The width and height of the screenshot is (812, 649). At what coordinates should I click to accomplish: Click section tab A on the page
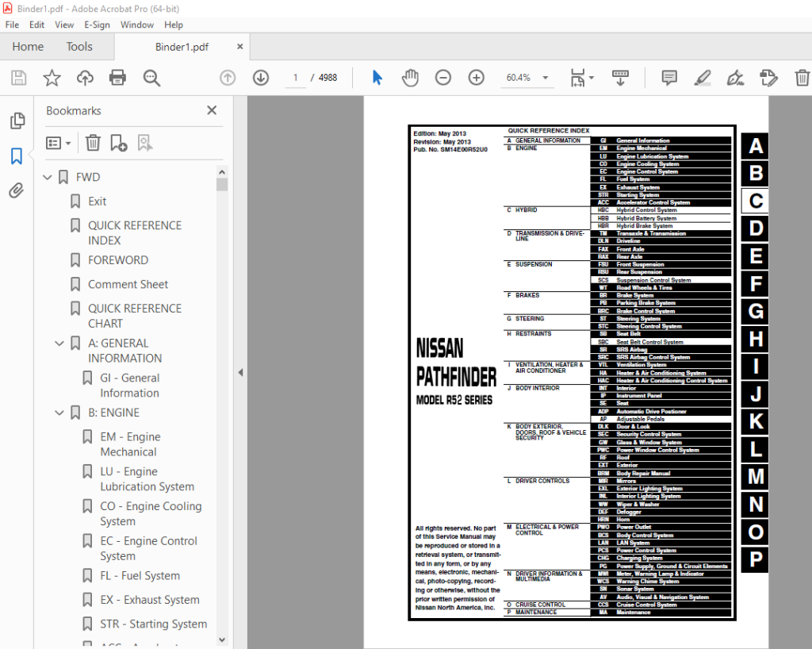[x=756, y=146]
